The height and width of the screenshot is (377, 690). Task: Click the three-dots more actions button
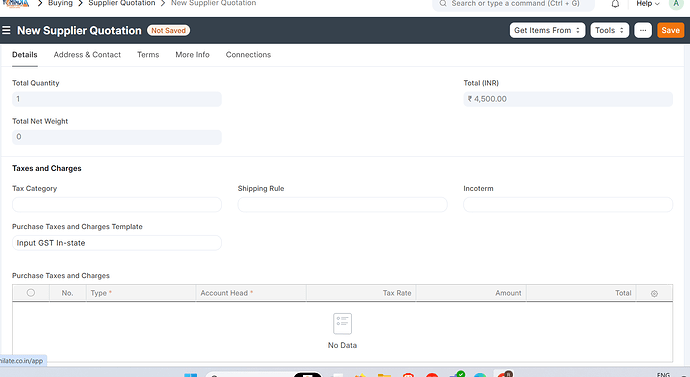pos(643,30)
